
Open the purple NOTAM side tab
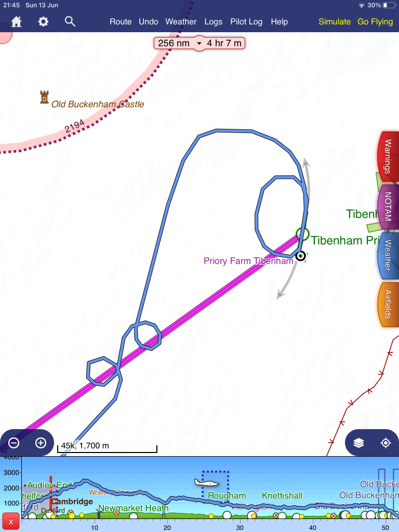point(387,206)
